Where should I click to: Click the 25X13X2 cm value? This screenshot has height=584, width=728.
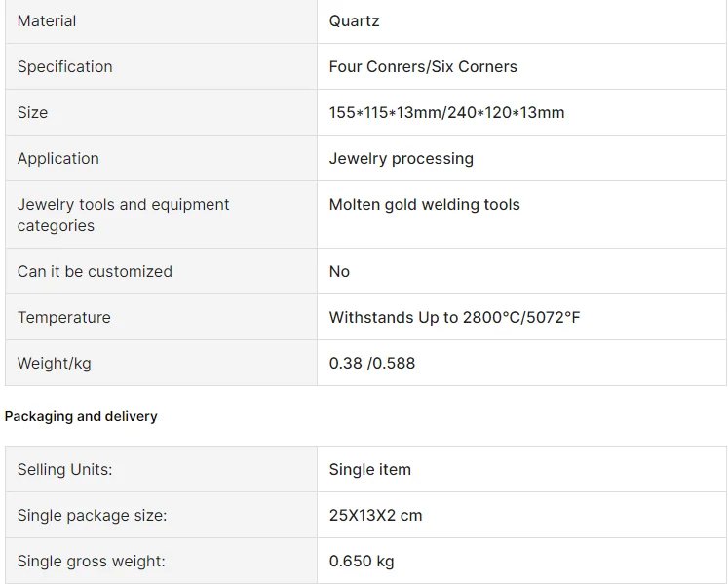(375, 515)
